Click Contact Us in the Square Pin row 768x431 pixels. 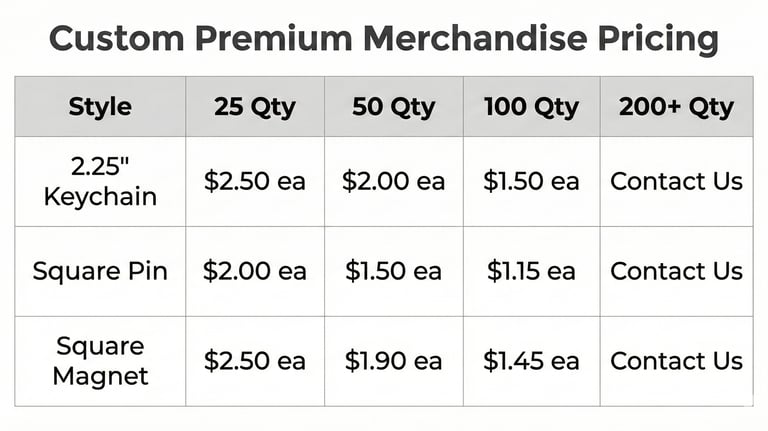click(676, 271)
